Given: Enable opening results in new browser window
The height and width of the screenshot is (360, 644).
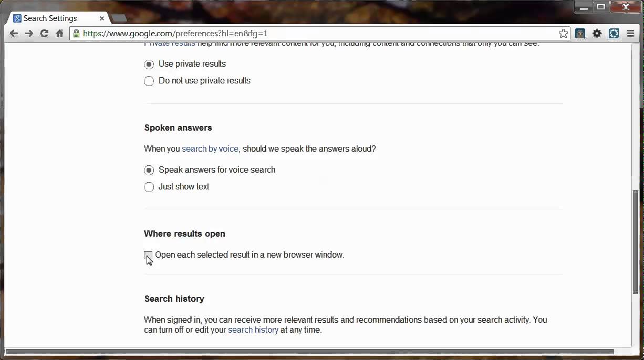Looking at the screenshot, I should pos(148,255).
